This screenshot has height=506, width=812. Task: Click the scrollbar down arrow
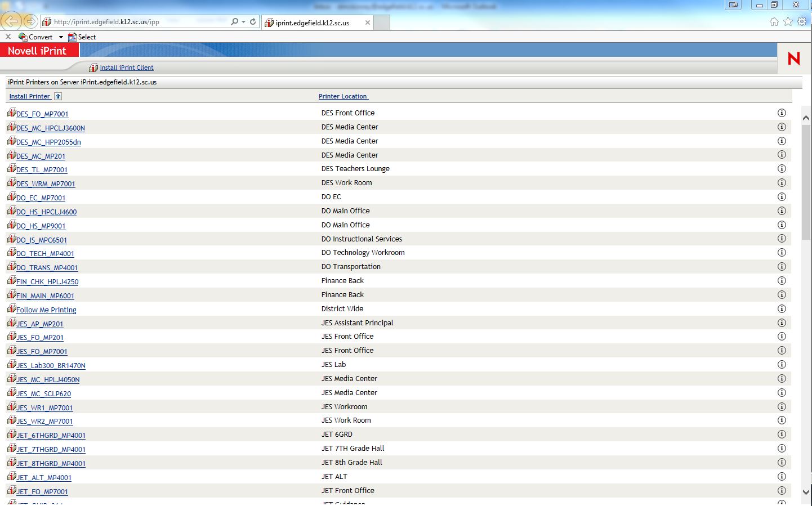click(x=806, y=491)
